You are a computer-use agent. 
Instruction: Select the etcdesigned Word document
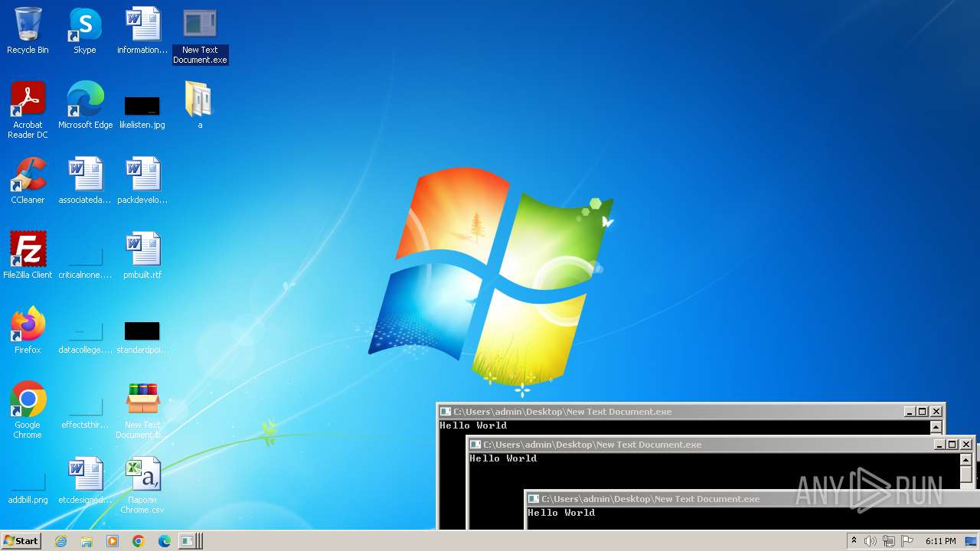(85, 481)
